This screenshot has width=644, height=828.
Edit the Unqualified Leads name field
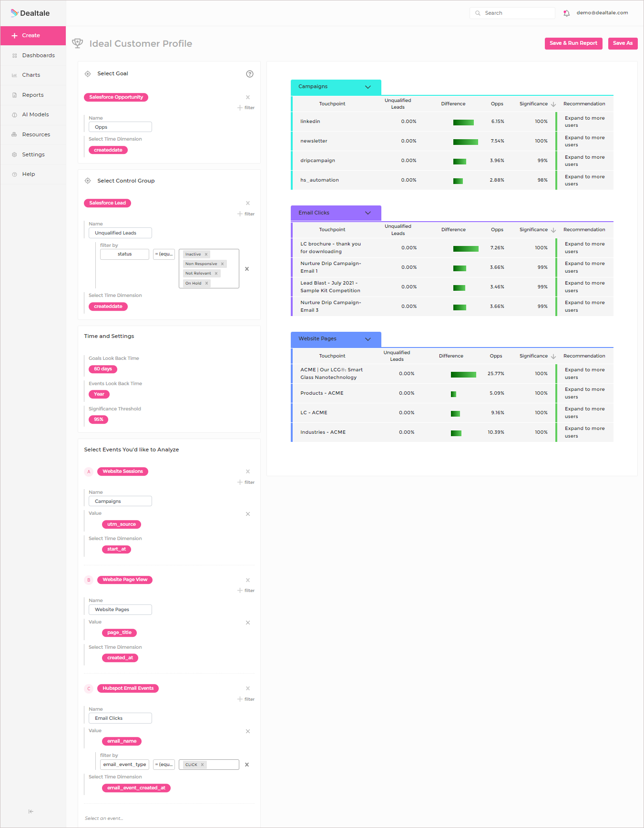120,233
